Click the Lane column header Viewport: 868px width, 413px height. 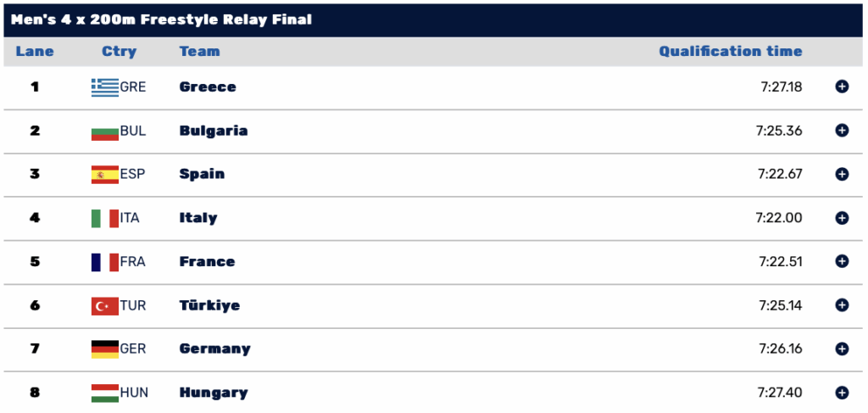click(x=35, y=52)
